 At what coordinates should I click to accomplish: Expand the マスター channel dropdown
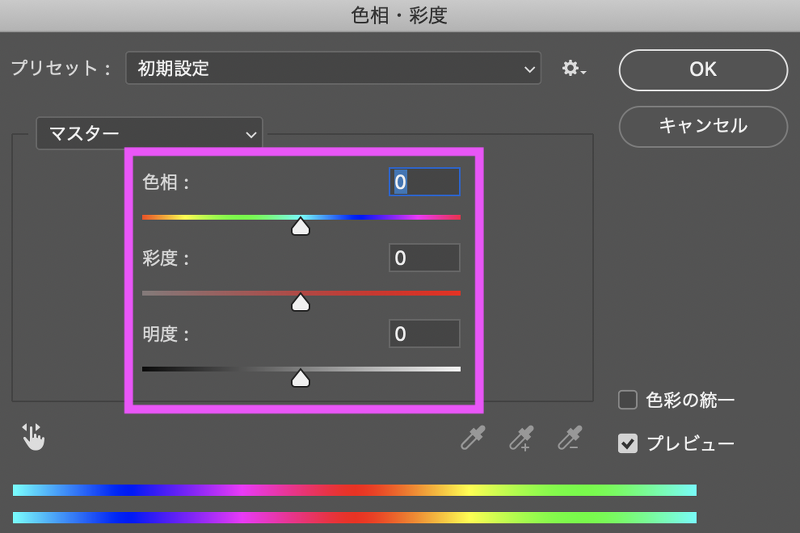[x=149, y=133]
